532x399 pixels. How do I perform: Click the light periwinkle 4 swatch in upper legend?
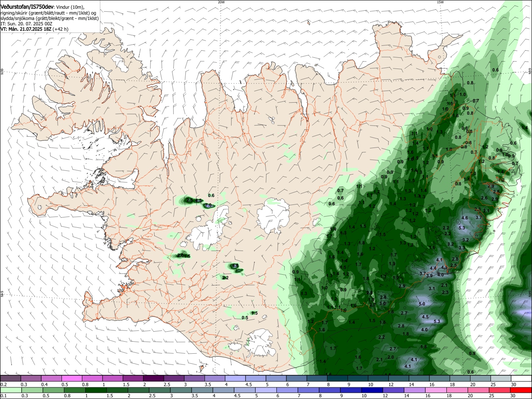click(x=235, y=379)
